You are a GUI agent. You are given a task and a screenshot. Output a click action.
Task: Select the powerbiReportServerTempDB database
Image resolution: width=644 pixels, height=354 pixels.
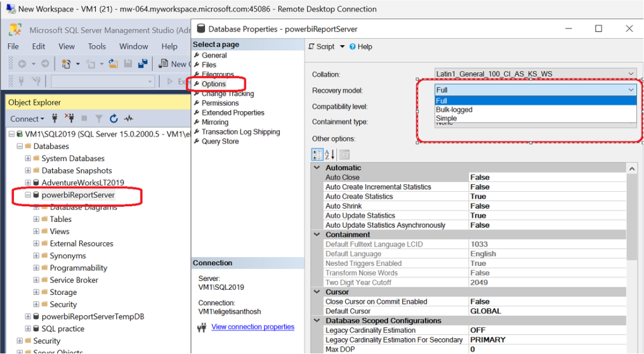(93, 317)
